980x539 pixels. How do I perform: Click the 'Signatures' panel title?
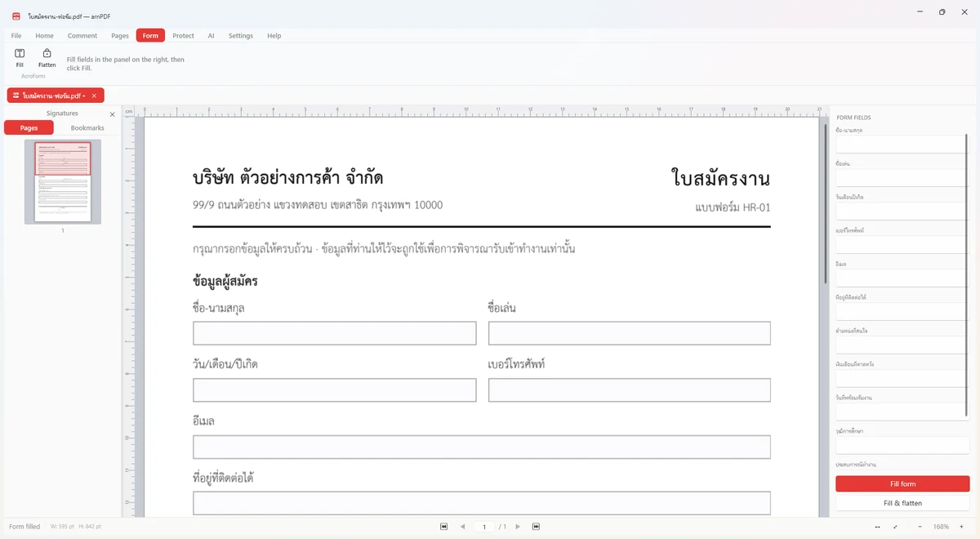tap(62, 114)
